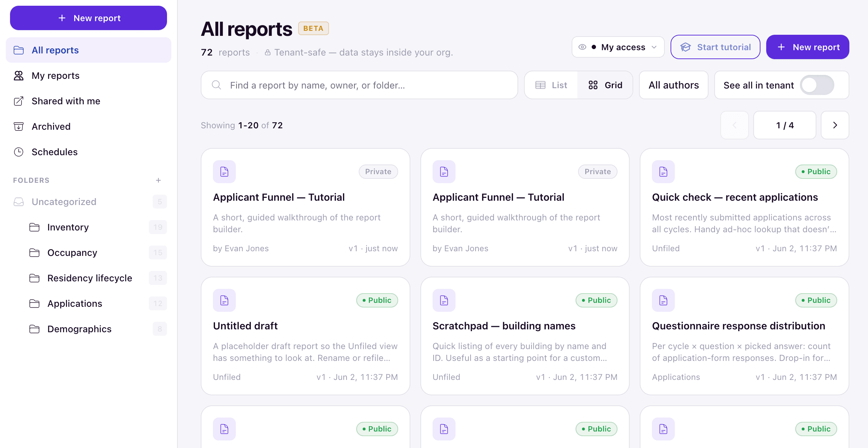Select the Occupancy folder

[96, 253]
